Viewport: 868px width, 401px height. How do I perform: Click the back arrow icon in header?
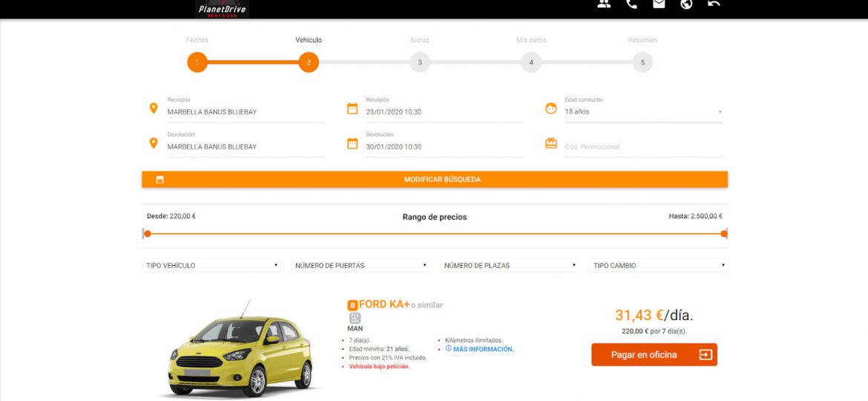click(714, 3)
